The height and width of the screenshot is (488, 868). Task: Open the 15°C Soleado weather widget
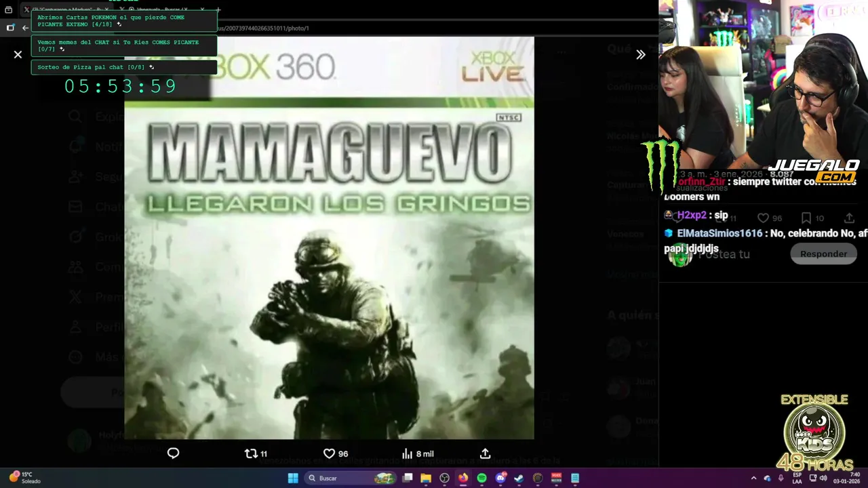[25, 478]
